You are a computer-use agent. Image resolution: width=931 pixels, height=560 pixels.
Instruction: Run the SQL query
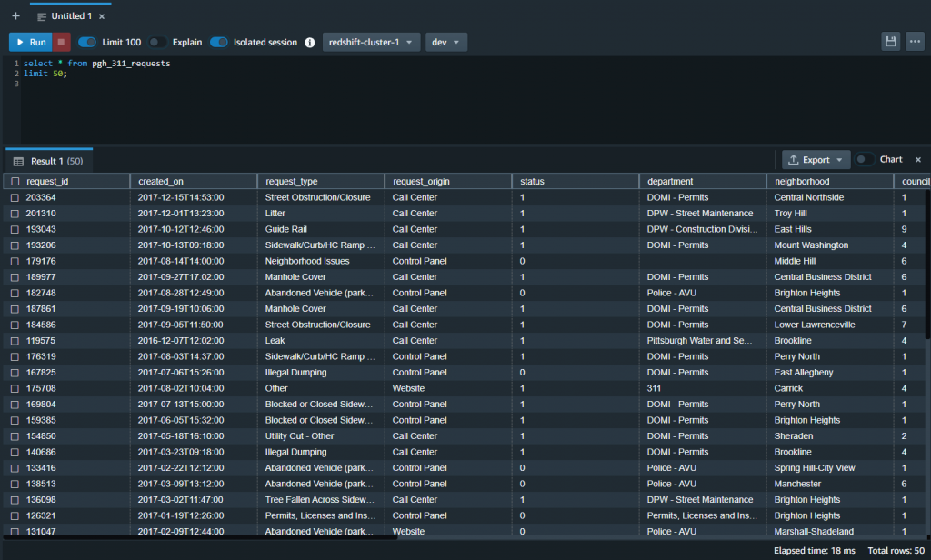click(30, 42)
